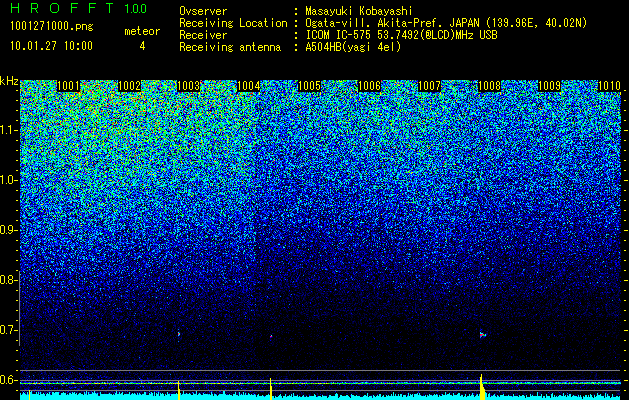Click the Ovserver field label
Viewport: 629px width, 400px height.
click(203, 11)
